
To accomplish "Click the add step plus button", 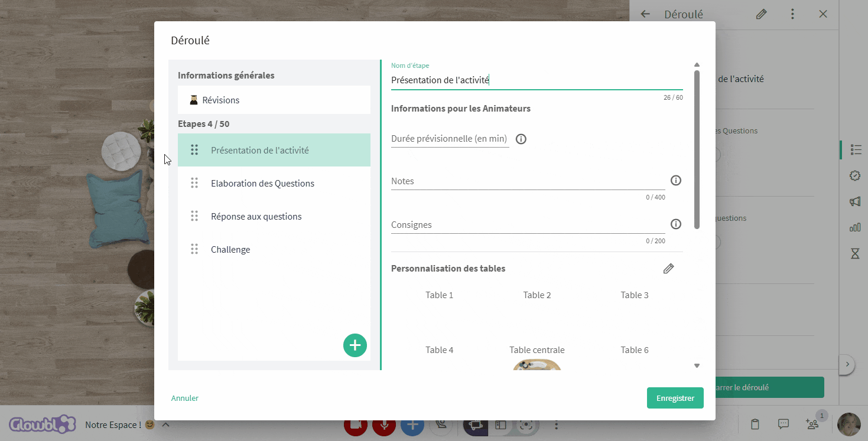I will point(355,345).
